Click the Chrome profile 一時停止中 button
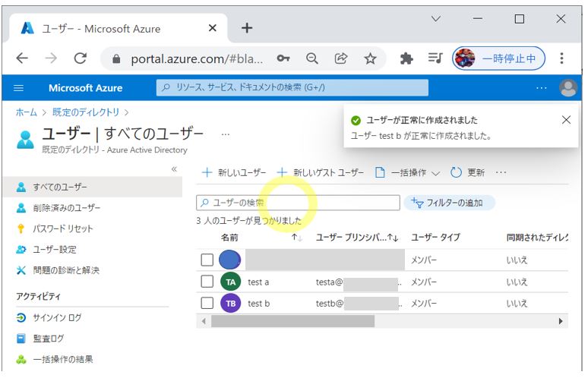This screenshot has height=378, width=588. pyautogui.click(x=498, y=58)
